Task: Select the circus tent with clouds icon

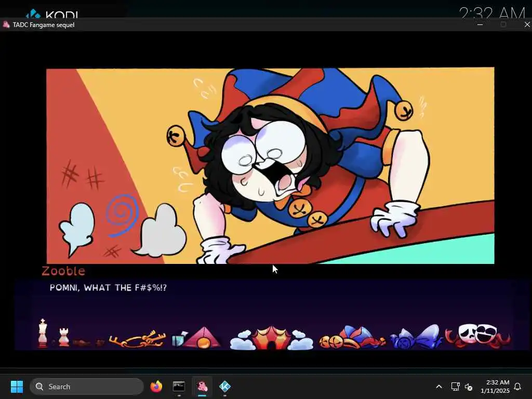Action: pos(271,338)
